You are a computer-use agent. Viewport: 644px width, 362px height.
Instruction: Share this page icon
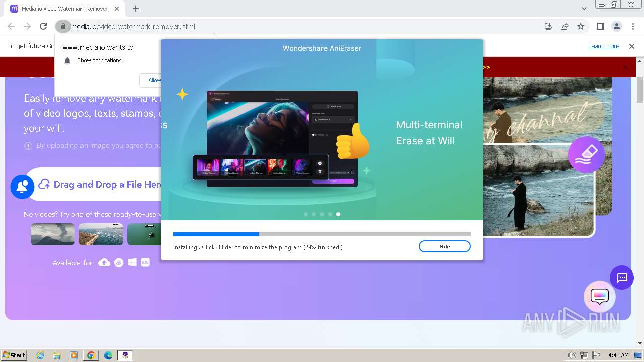pos(565,26)
